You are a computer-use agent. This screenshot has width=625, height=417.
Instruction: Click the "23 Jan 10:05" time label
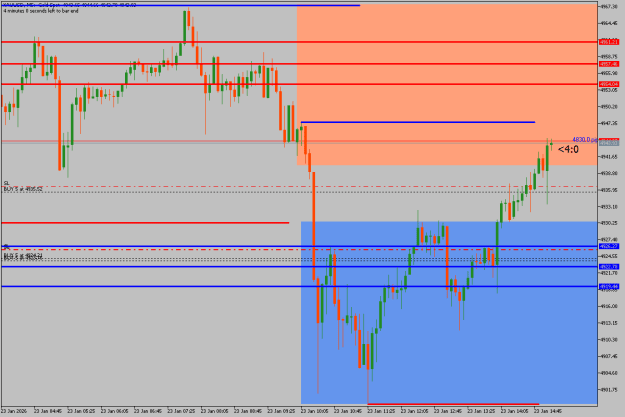click(x=314, y=411)
